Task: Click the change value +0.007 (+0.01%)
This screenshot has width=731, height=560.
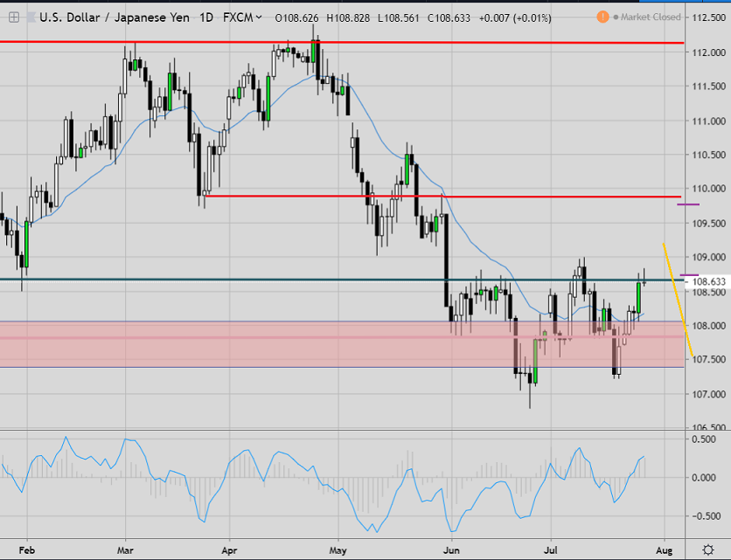Action: pos(515,18)
